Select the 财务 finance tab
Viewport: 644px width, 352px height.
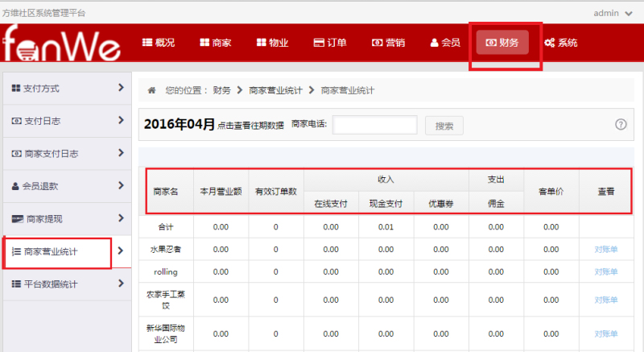click(x=502, y=43)
